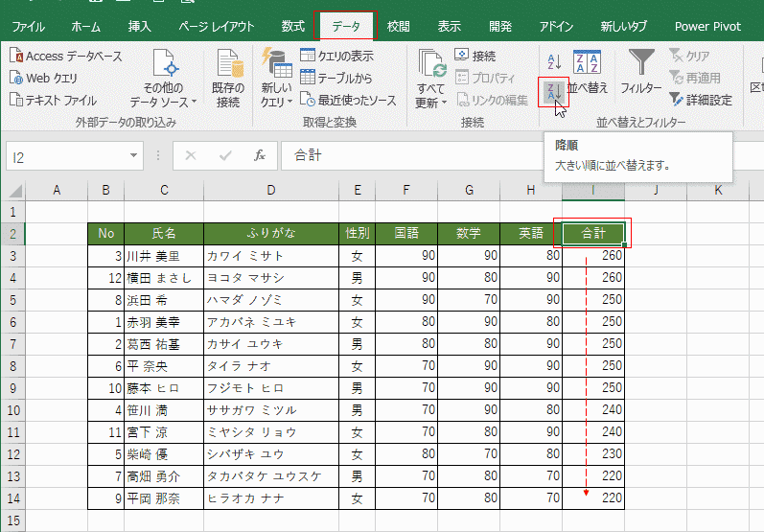Click the cell 川井 美里
This screenshot has height=532, width=764.
click(164, 256)
